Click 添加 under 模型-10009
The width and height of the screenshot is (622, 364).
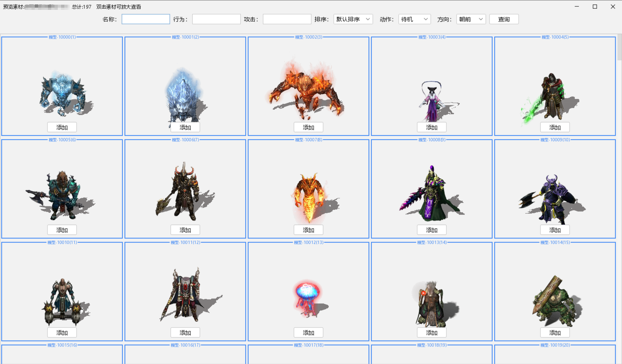pyautogui.click(x=555, y=230)
